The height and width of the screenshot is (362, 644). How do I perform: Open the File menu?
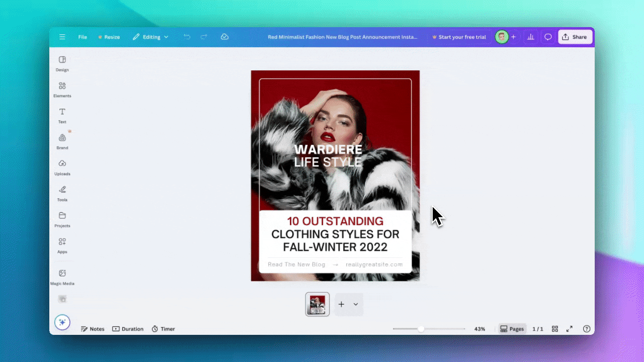83,37
